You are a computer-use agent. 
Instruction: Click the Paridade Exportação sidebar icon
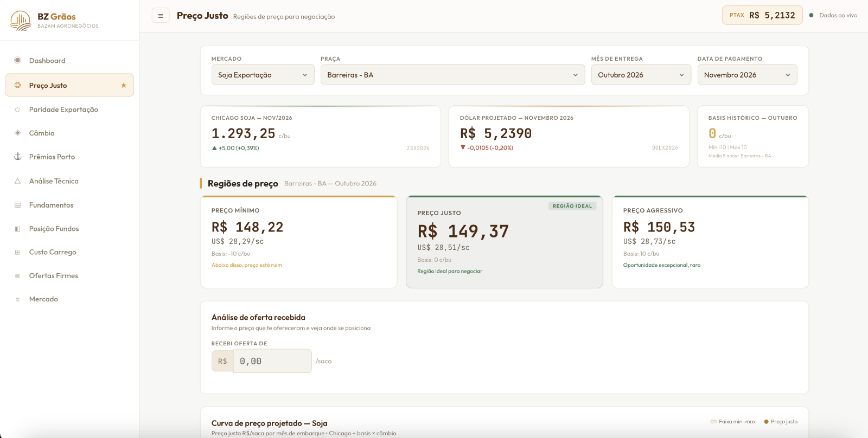click(17, 110)
